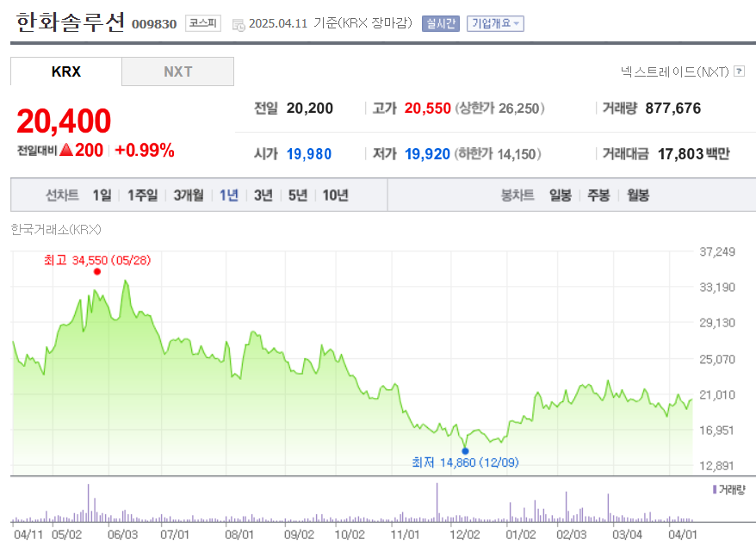The width and height of the screenshot is (756, 552).
Task: Show the 주봉 weekly candle chart
Action: 598,195
